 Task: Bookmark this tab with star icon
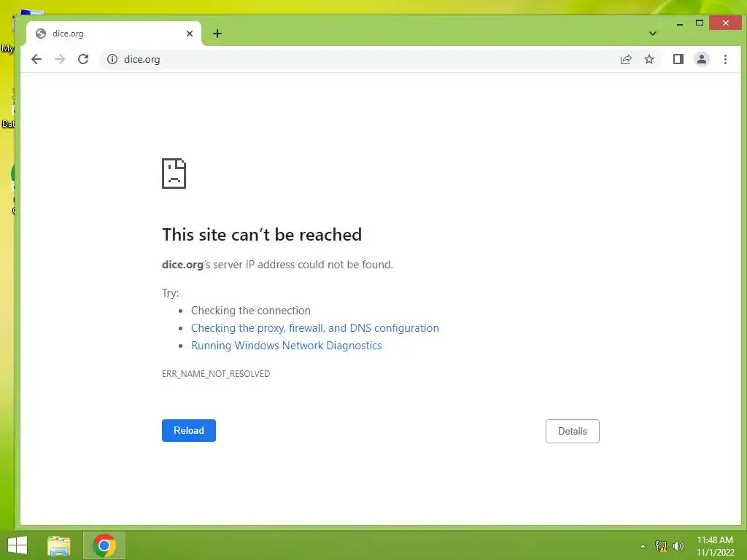[x=649, y=59]
